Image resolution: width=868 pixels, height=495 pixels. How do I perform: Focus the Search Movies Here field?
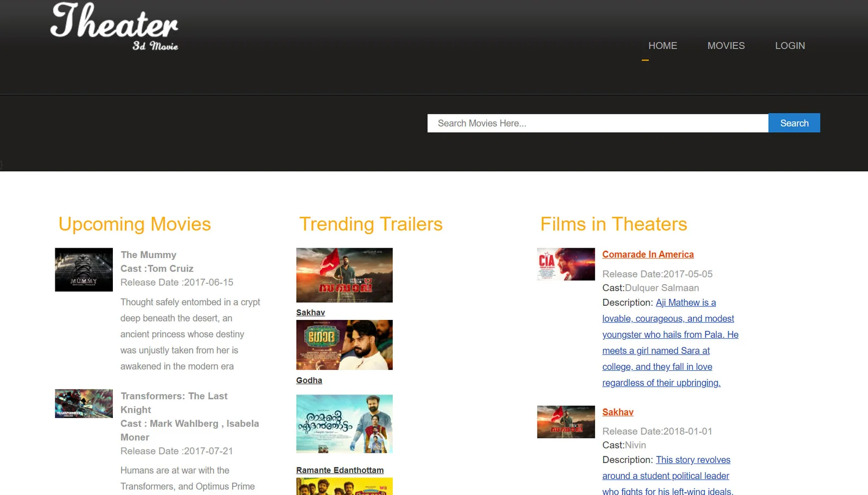point(598,123)
